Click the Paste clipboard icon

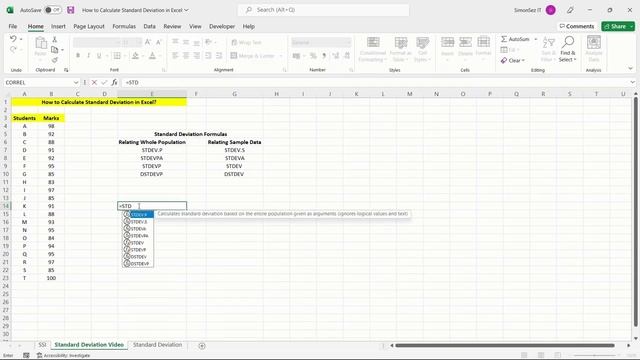pos(40,43)
